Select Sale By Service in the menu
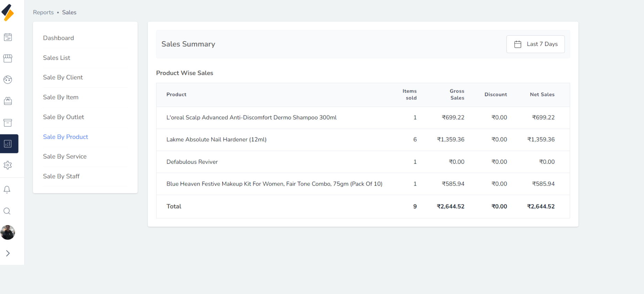The height and width of the screenshot is (294, 644). (x=65, y=156)
